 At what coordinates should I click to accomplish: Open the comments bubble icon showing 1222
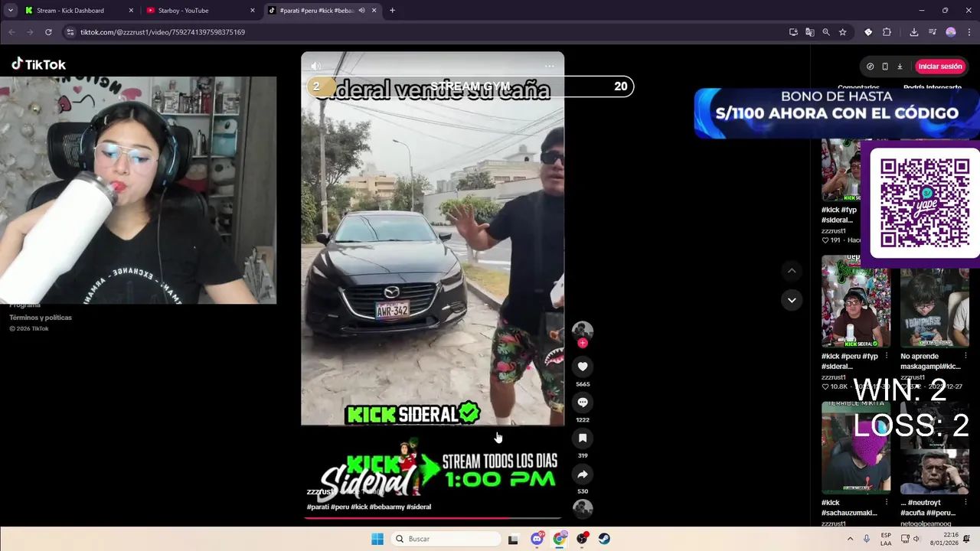pyautogui.click(x=583, y=403)
